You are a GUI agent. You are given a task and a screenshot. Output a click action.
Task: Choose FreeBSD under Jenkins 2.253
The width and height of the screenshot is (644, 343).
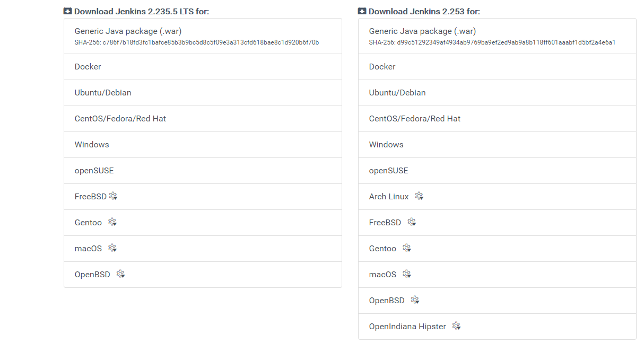[497, 223]
